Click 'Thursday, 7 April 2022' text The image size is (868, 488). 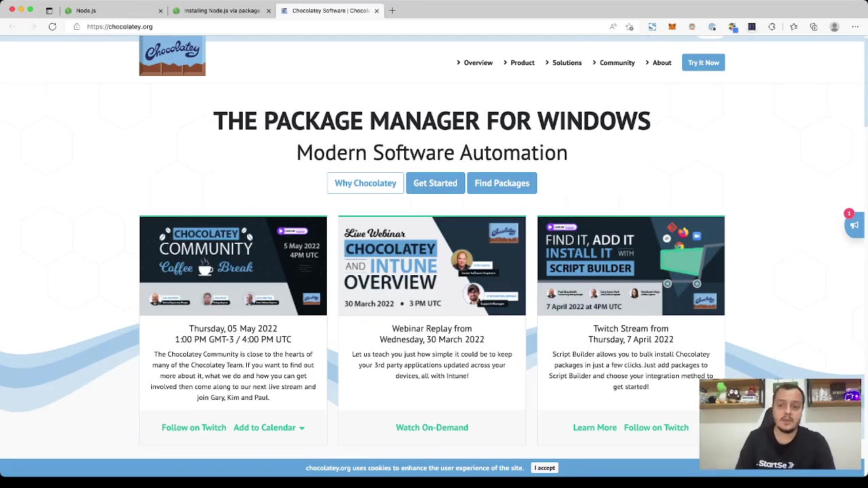[x=631, y=340]
